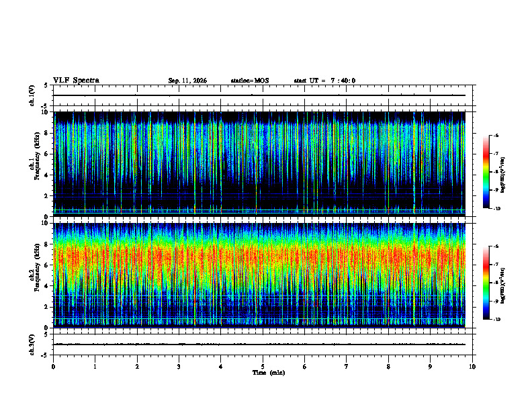The height and width of the screenshot is (411, 532).
Task: Click the station=MOS label
Action: tap(250, 81)
